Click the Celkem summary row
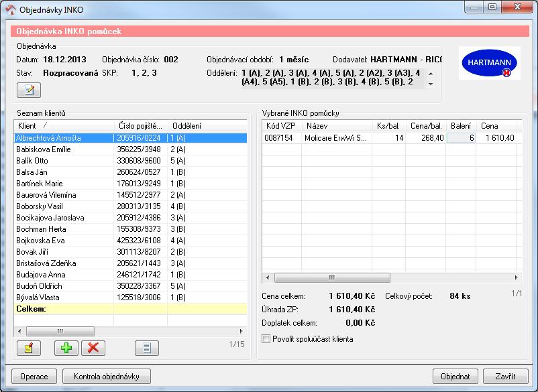The image size is (538, 392). 130,309
